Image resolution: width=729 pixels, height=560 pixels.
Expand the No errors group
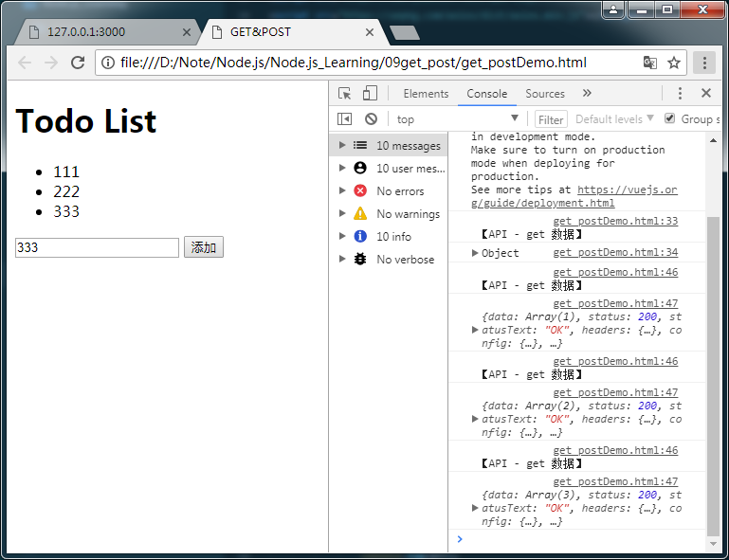point(342,190)
